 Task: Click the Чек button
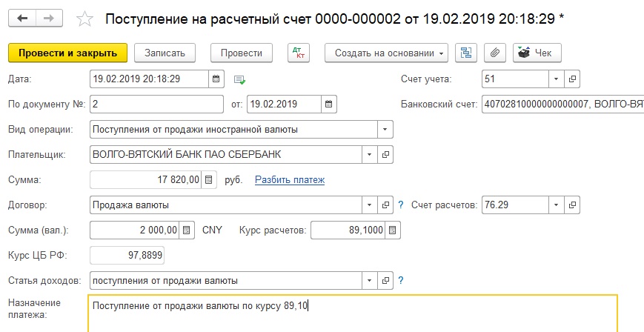[x=537, y=53]
